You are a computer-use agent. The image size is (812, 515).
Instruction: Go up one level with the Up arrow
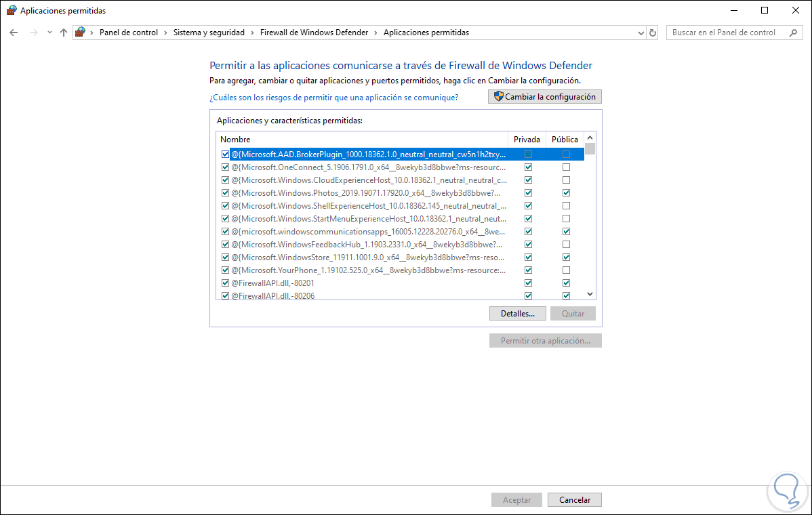pyautogui.click(x=64, y=33)
